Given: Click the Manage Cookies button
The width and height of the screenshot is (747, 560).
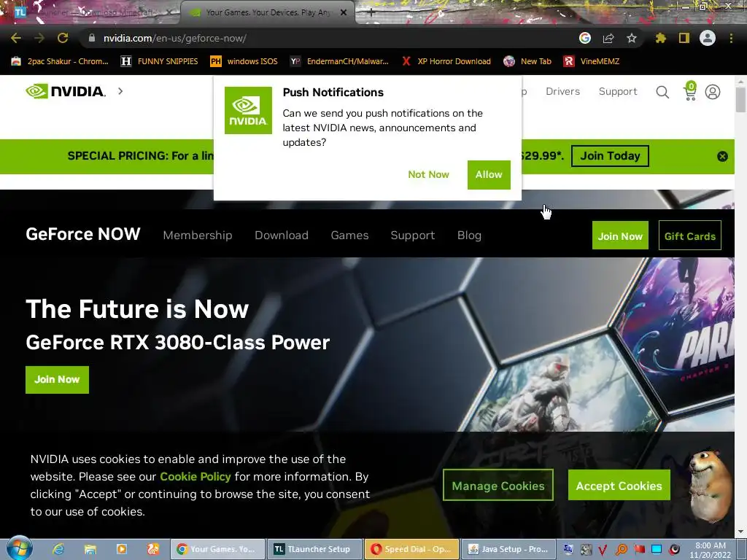Looking at the screenshot, I should coord(498,485).
